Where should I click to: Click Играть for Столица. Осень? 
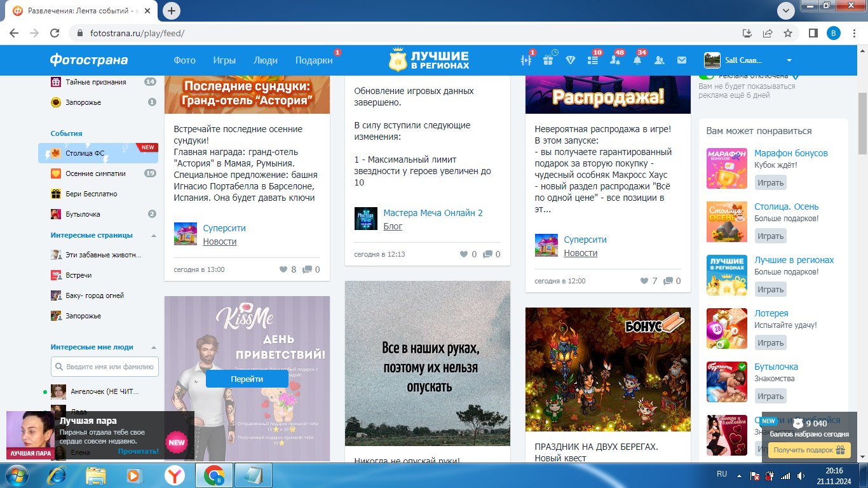click(771, 236)
